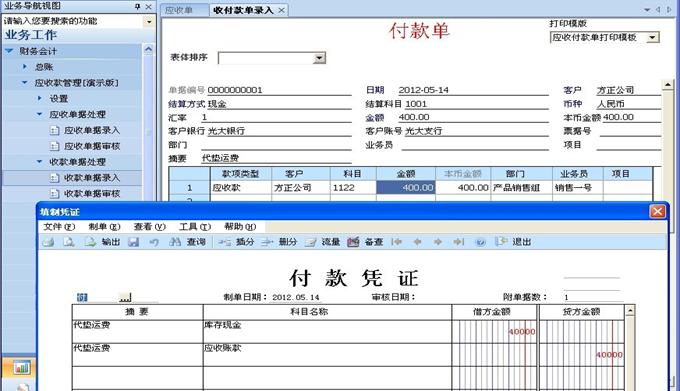Click the 附单据数 field showing 1
The height and width of the screenshot is (391, 680).
point(593,297)
